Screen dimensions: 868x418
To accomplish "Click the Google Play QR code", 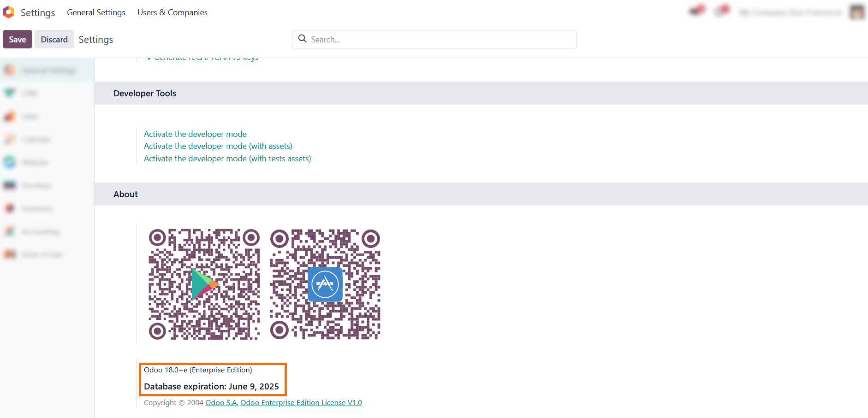I will click(204, 284).
